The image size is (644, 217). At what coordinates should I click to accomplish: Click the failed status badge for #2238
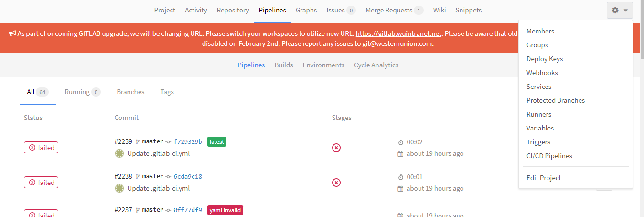coord(41,183)
